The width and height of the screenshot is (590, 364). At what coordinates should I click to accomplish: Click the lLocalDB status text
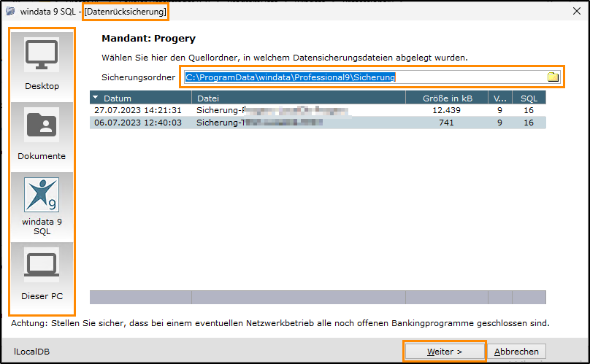[31, 352]
